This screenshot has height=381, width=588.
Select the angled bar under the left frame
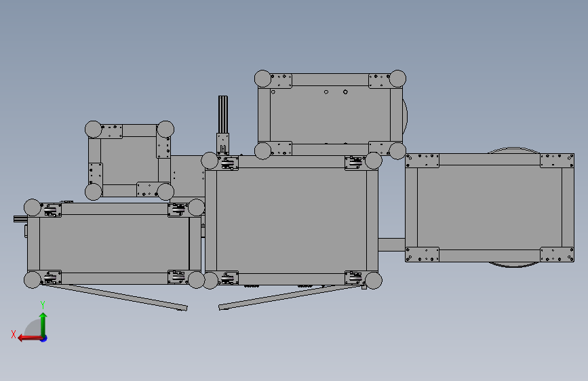(116, 297)
